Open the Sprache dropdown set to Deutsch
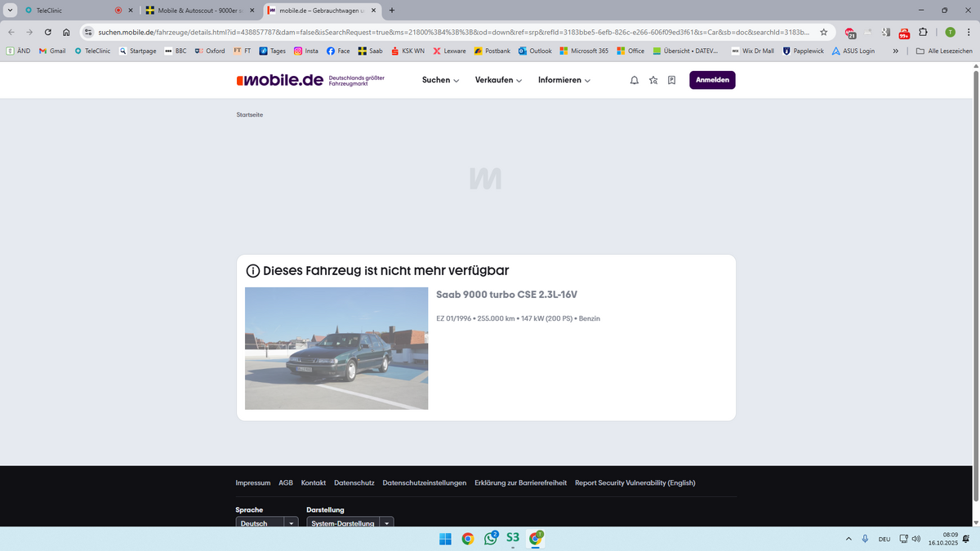The height and width of the screenshot is (551, 980). (267, 523)
